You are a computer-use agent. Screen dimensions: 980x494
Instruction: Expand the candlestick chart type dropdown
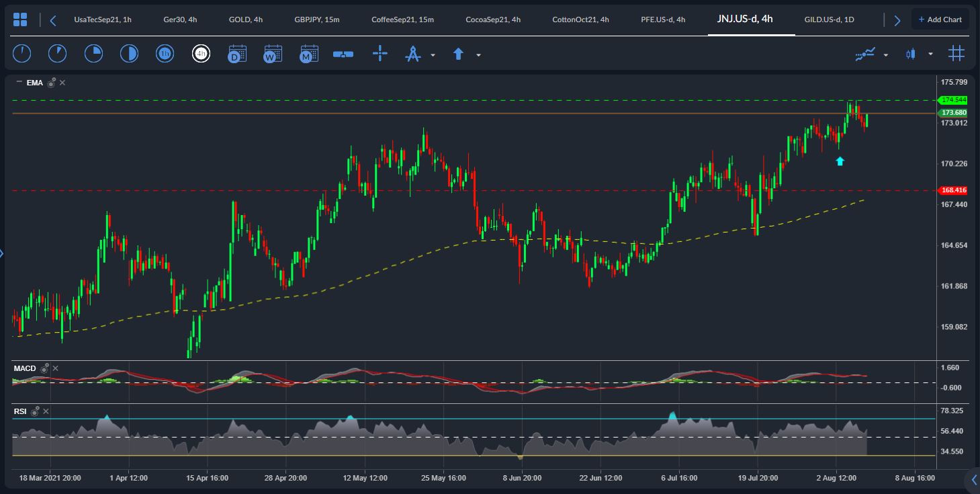[930, 54]
